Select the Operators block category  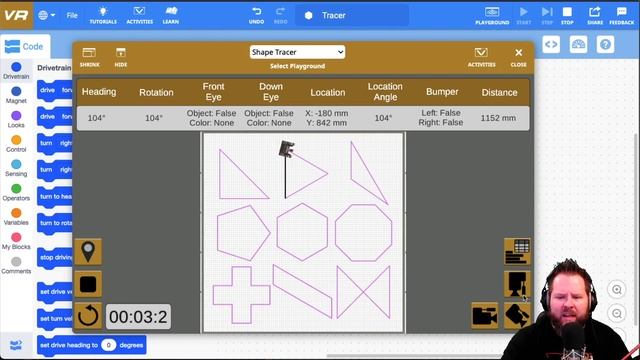pyautogui.click(x=16, y=192)
